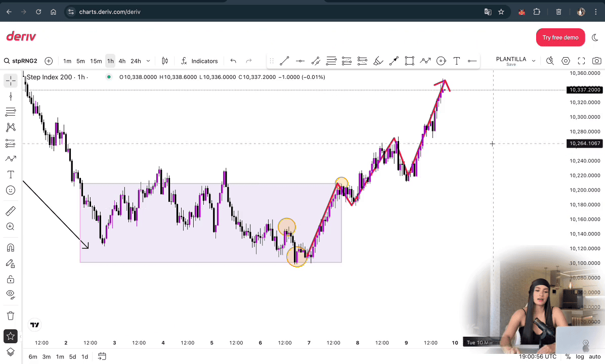This screenshot has width=605, height=364.
Task: Select the 1d date range
Action: click(x=84, y=356)
